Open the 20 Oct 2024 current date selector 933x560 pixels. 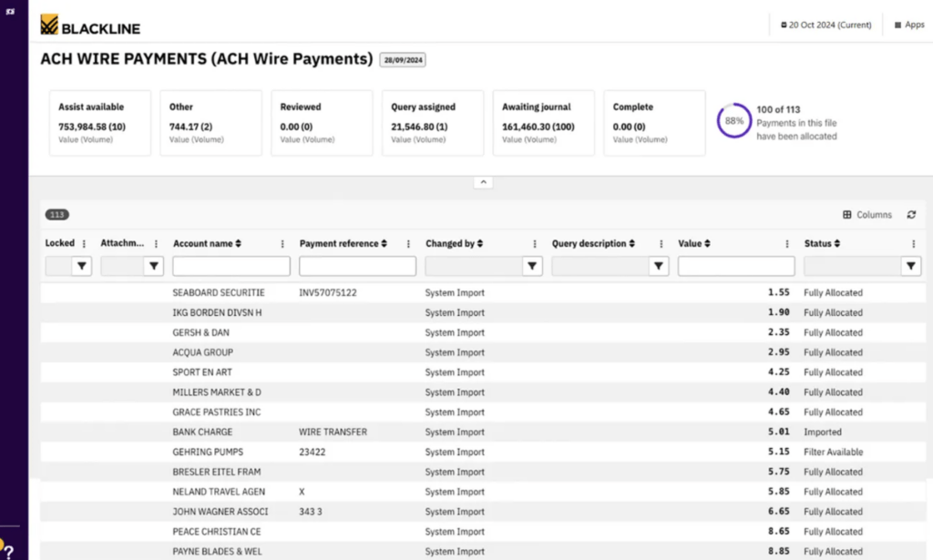click(x=825, y=25)
